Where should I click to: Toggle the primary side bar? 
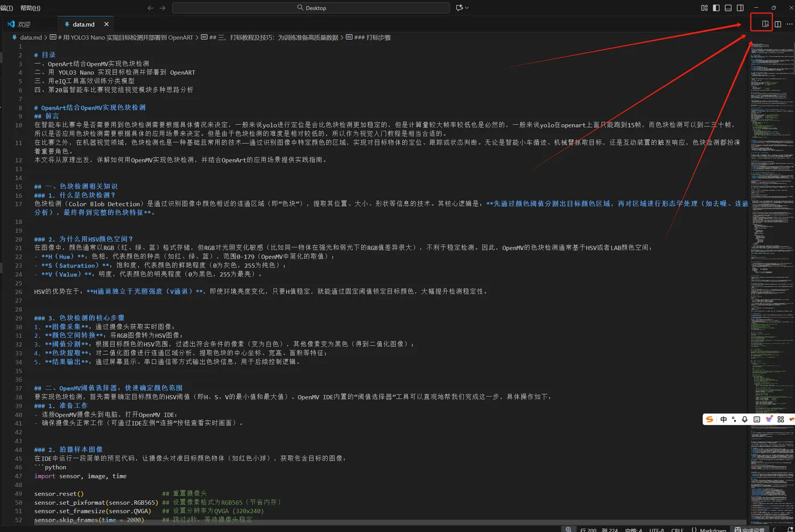point(716,8)
